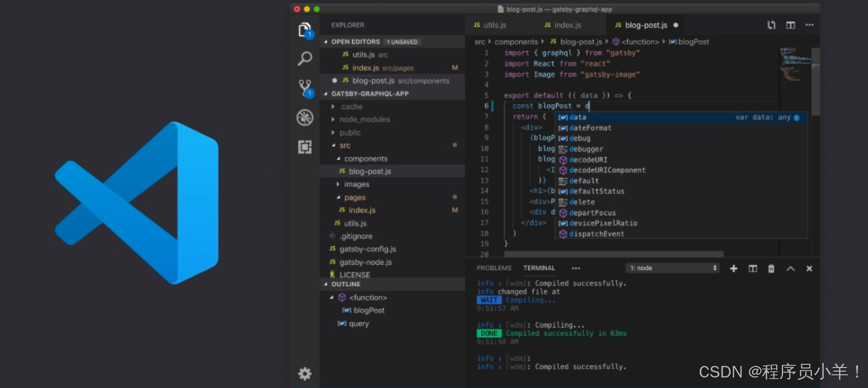Close the terminal panel

pyautogui.click(x=809, y=268)
